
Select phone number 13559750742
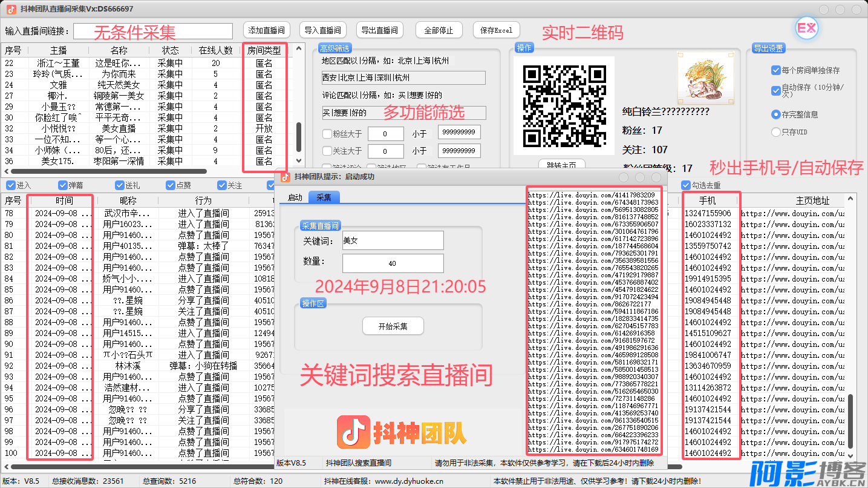[x=707, y=246]
